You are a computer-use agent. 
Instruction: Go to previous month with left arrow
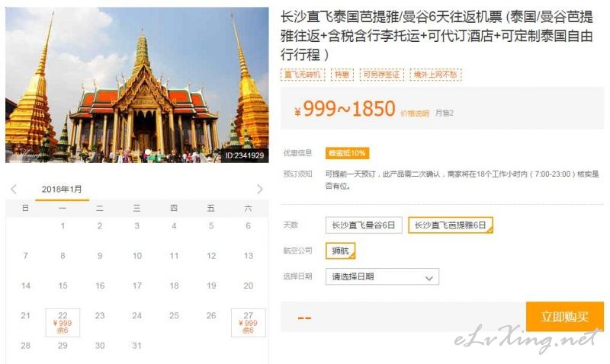14,189
